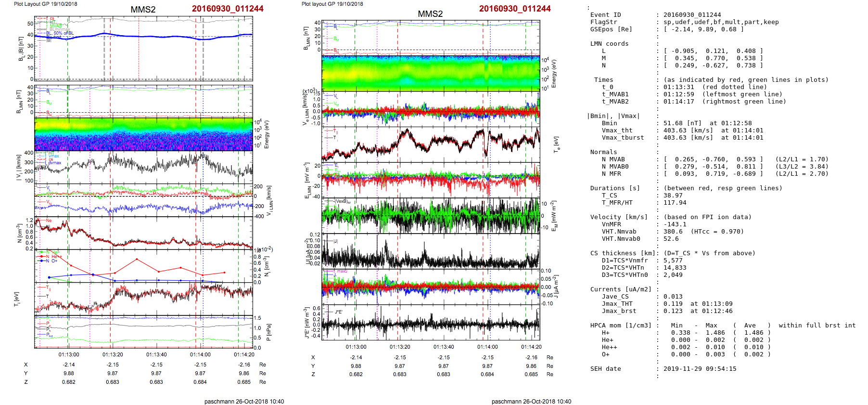The width and height of the screenshot is (868, 405).
Task: Click the red 20160930_011244 heading on the right plot
Action: pyautogui.click(x=514, y=9)
